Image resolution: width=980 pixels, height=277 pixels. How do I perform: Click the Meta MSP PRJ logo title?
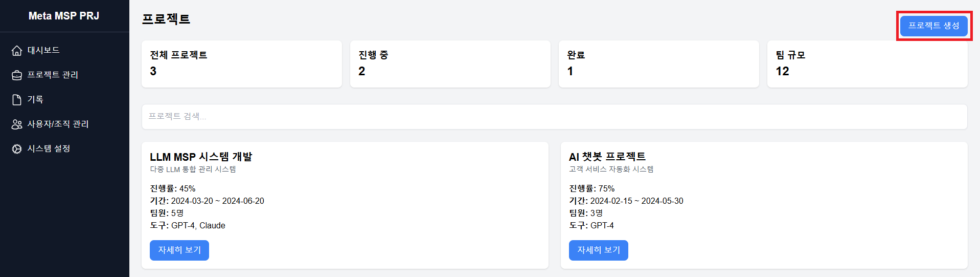[x=64, y=16]
